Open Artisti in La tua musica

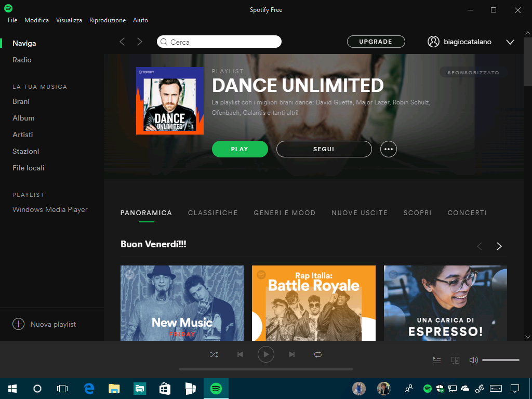[x=23, y=135]
